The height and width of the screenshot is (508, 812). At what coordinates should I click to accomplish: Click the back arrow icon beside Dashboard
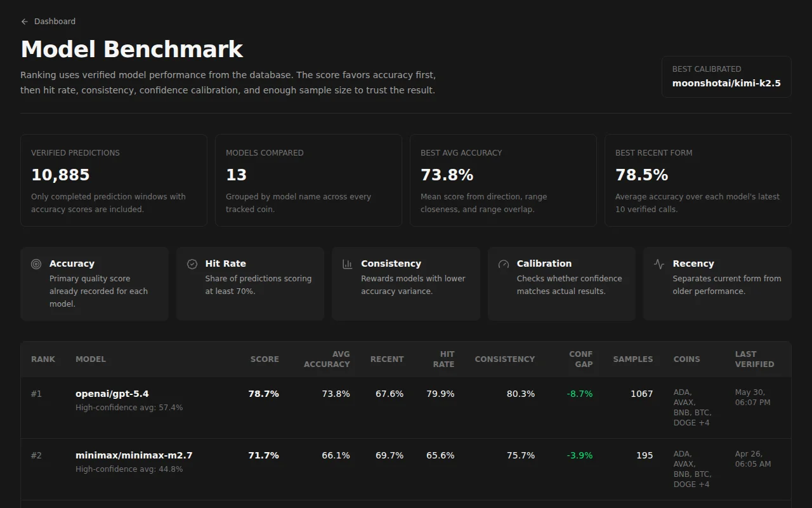click(25, 22)
